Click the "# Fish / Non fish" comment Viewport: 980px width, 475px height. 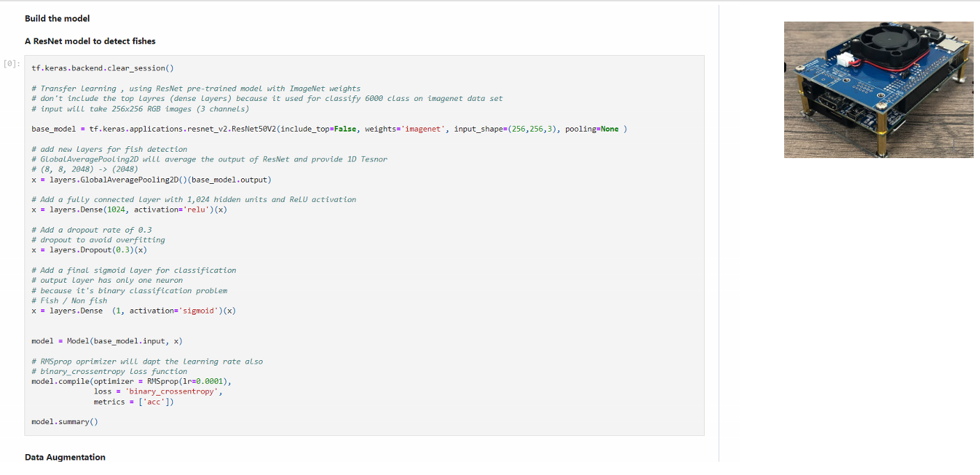(x=69, y=301)
